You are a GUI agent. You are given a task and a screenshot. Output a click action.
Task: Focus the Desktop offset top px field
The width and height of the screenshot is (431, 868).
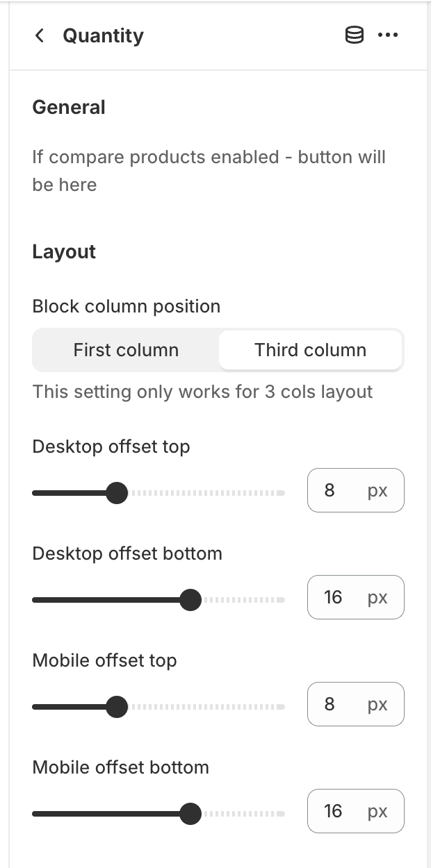(x=355, y=490)
